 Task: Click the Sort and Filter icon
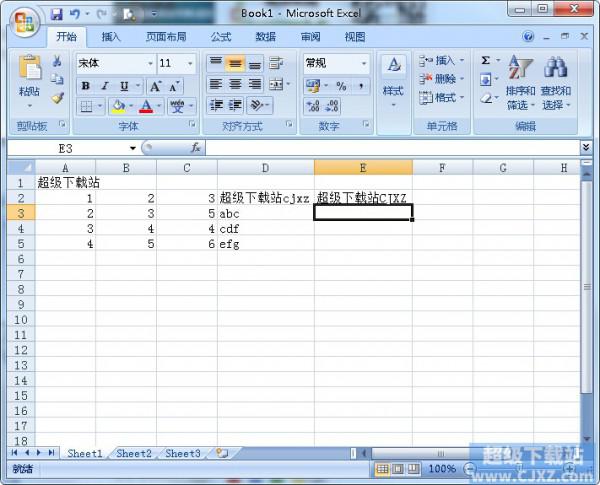520,68
